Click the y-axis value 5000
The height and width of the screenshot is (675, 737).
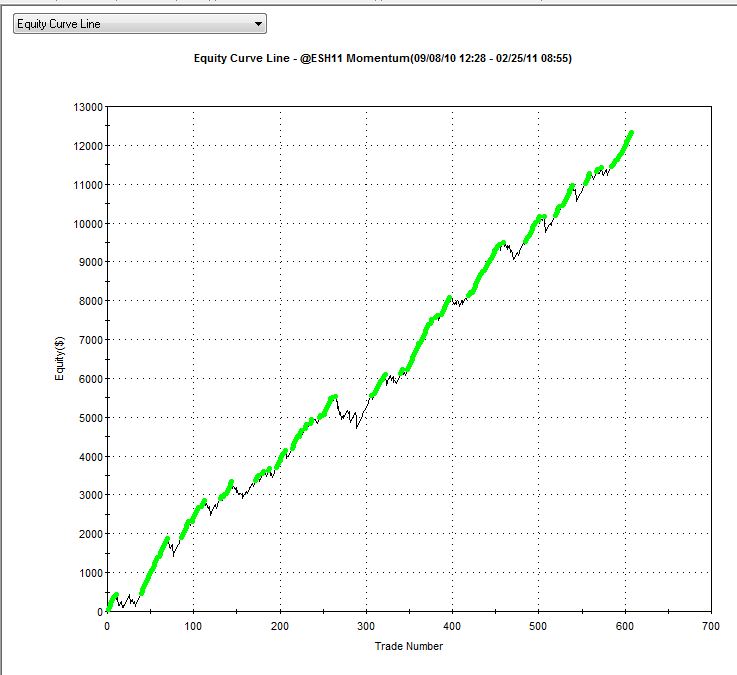click(x=91, y=418)
